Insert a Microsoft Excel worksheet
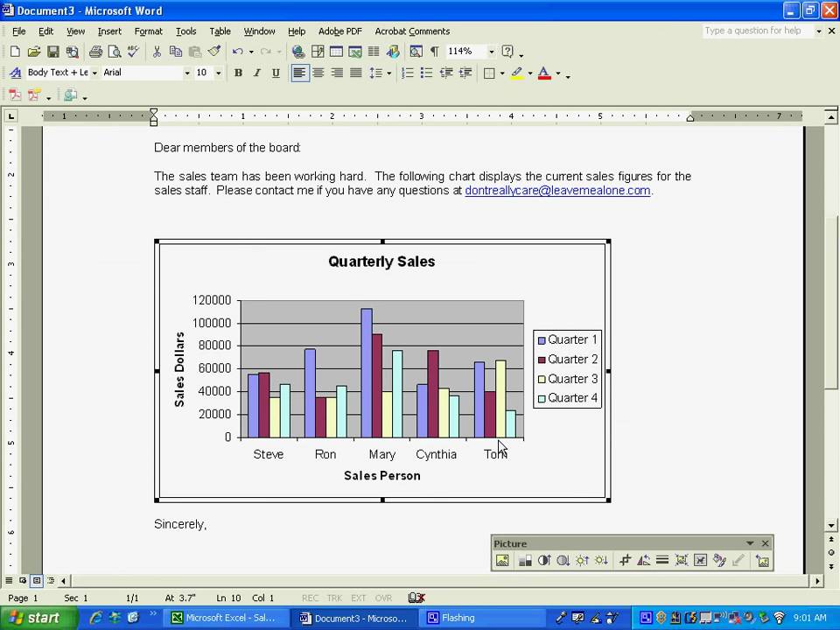The width and height of the screenshot is (840, 630). tap(354, 52)
